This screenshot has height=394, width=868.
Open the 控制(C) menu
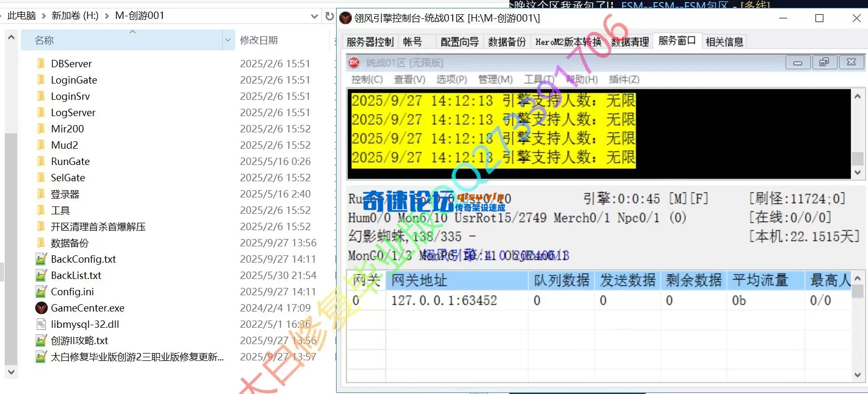coord(367,79)
